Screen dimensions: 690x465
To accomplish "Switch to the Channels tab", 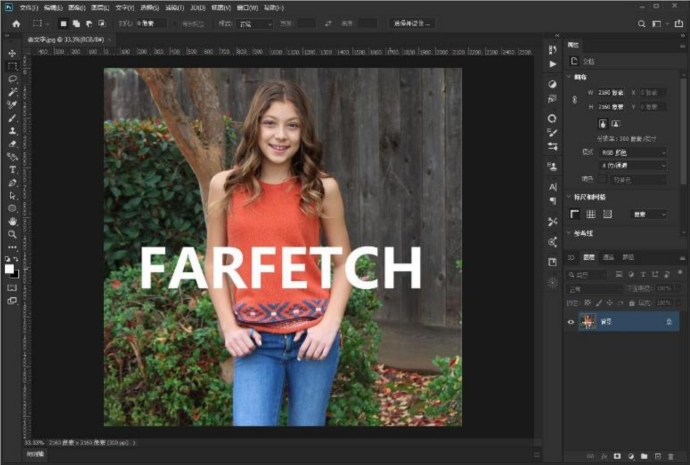I will [608, 257].
